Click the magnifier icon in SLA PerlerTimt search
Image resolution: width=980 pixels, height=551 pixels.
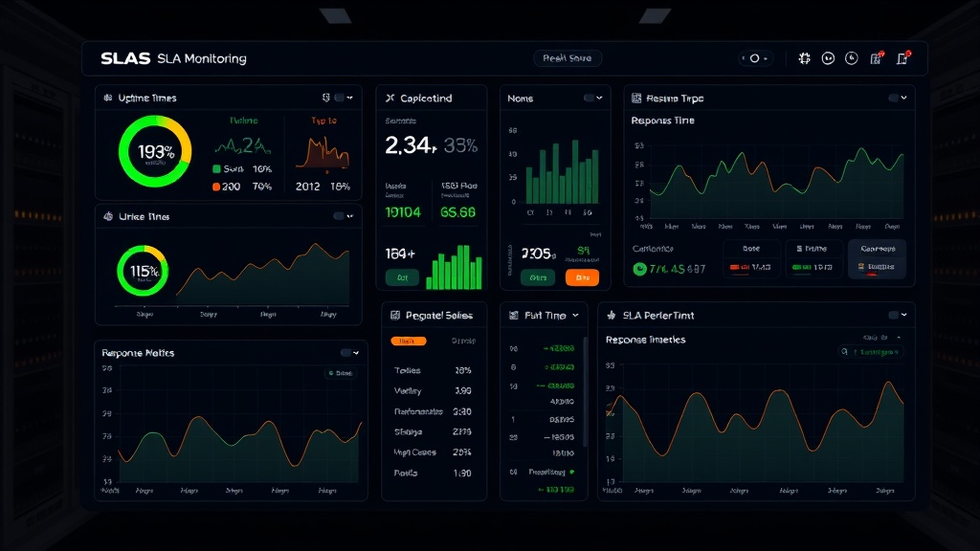(x=844, y=352)
